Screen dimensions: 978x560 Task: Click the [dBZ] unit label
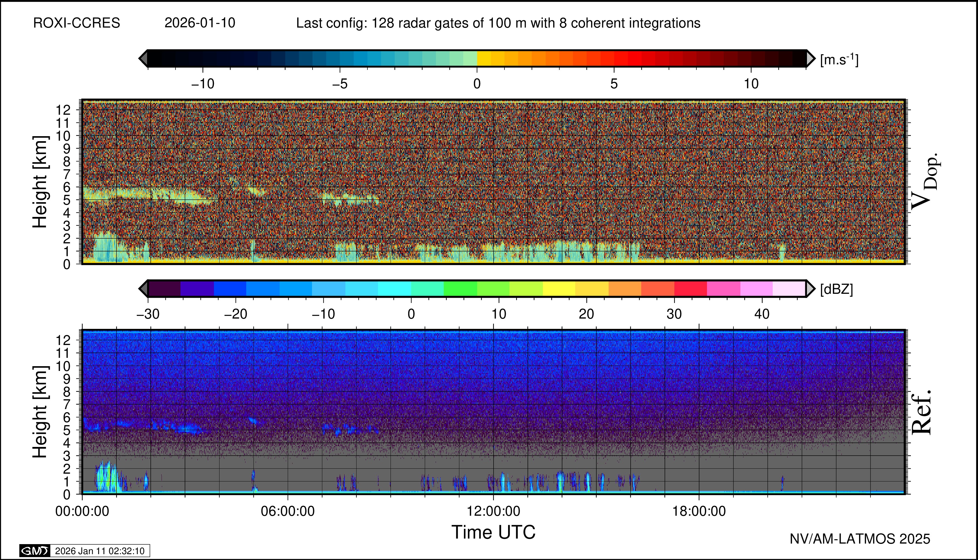[836, 289]
